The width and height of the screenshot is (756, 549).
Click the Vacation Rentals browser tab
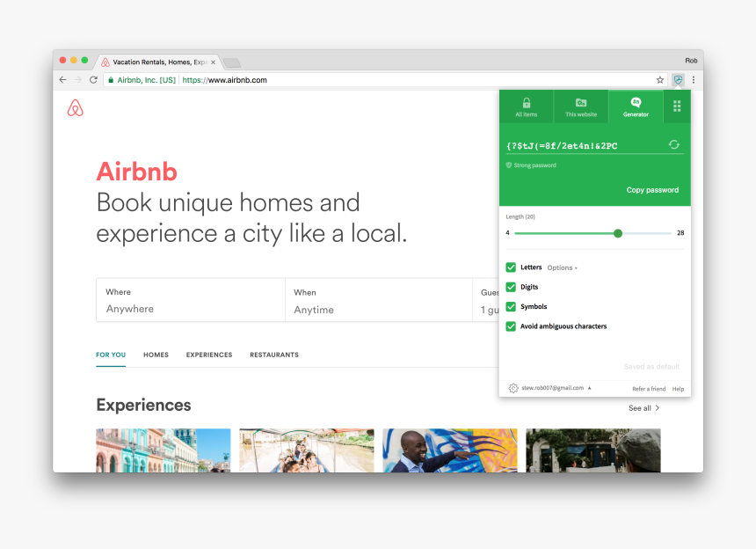pyautogui.click(x=158, y=62)
